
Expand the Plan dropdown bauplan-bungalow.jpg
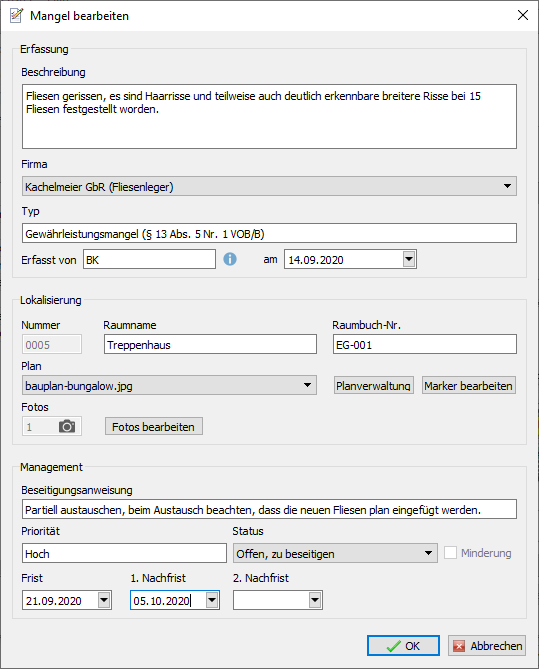point(169,385)
